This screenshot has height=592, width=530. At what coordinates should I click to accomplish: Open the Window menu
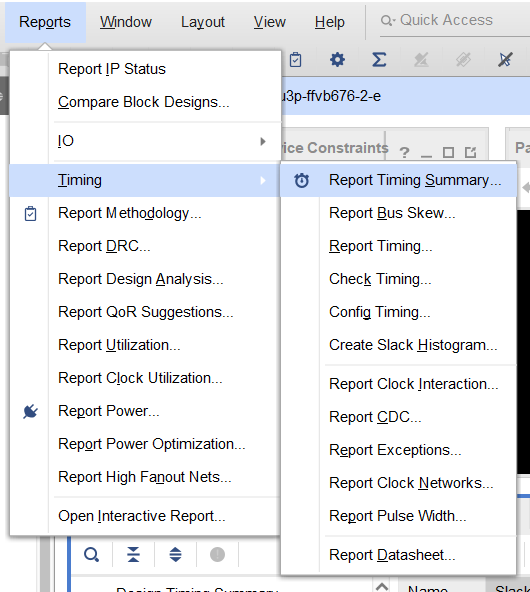click(x=126, y=22)
